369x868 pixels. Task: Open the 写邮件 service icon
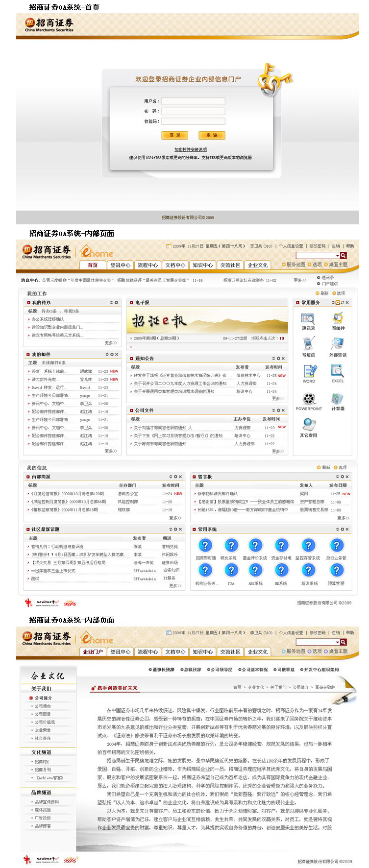(338, 318)
